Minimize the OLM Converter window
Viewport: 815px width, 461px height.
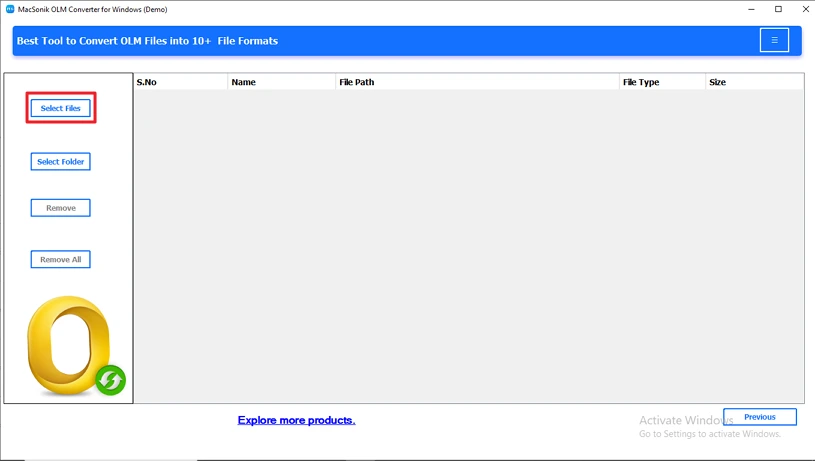751,9
